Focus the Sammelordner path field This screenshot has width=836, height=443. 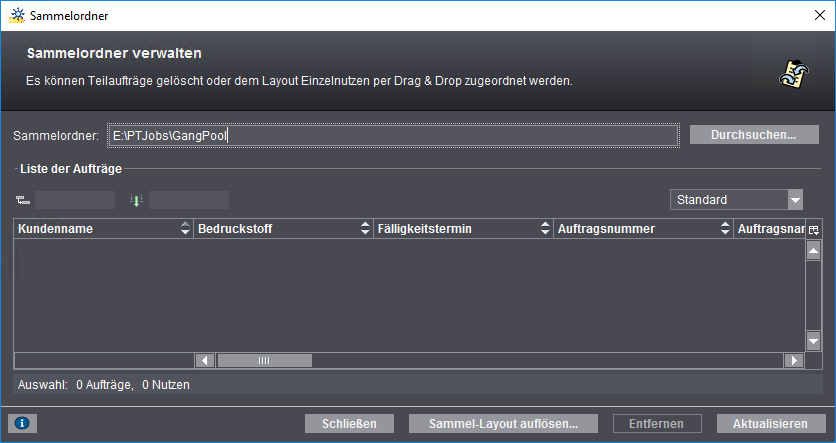click(x=393, y=135)
